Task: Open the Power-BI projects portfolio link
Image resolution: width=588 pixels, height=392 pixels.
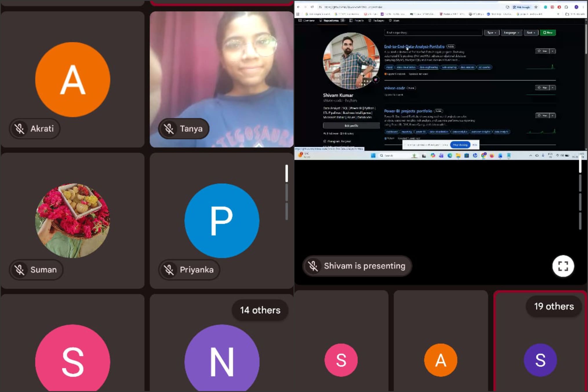Action: (x=408, y=111)
